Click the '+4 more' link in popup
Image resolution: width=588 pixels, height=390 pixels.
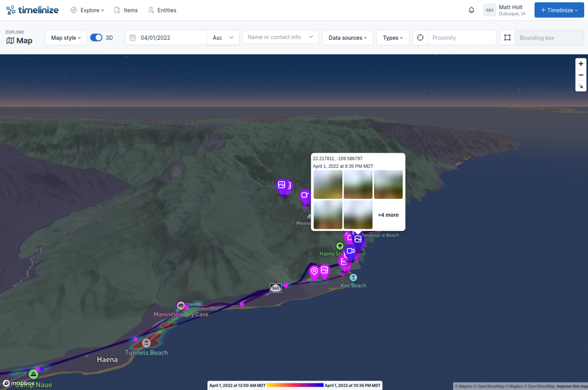click(388, 215)
